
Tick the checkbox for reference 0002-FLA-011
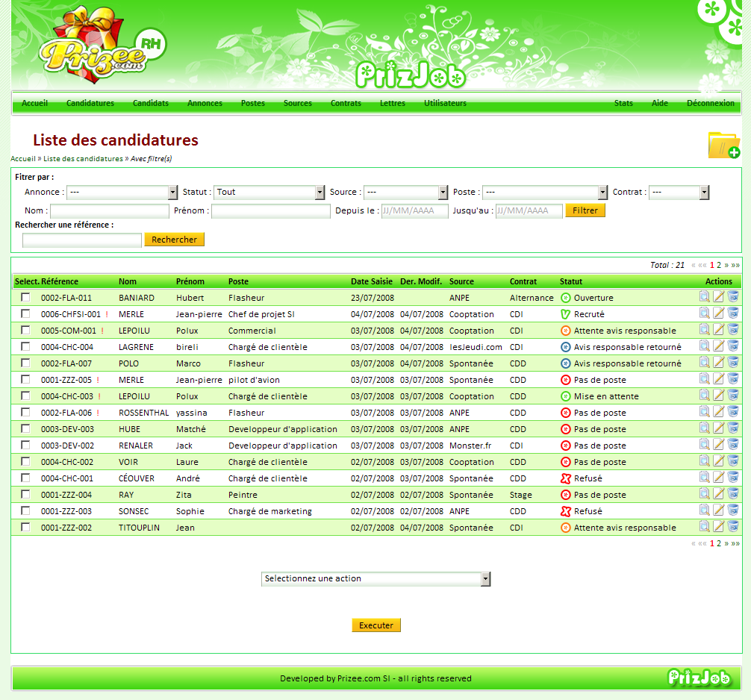[25, 297]
